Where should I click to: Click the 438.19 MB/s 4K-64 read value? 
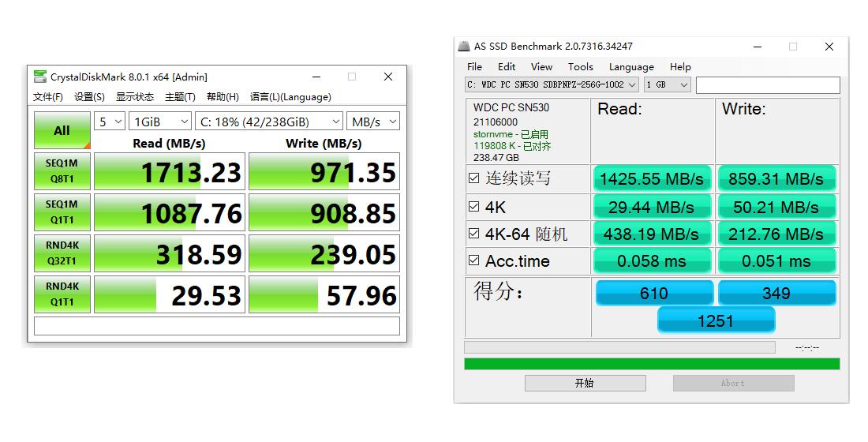652,234
